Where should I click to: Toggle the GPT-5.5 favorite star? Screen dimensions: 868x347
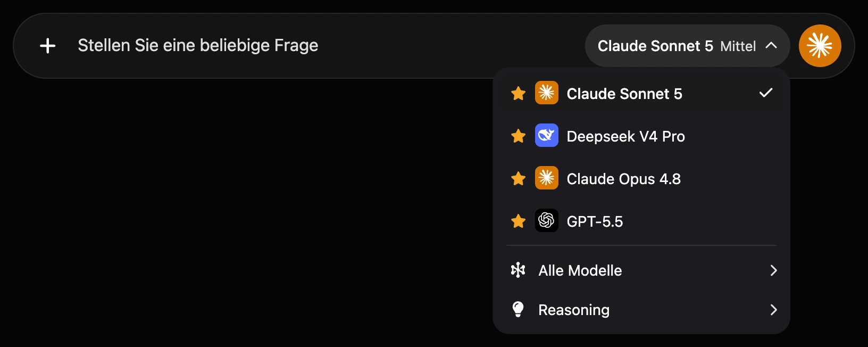pos(518,221)
